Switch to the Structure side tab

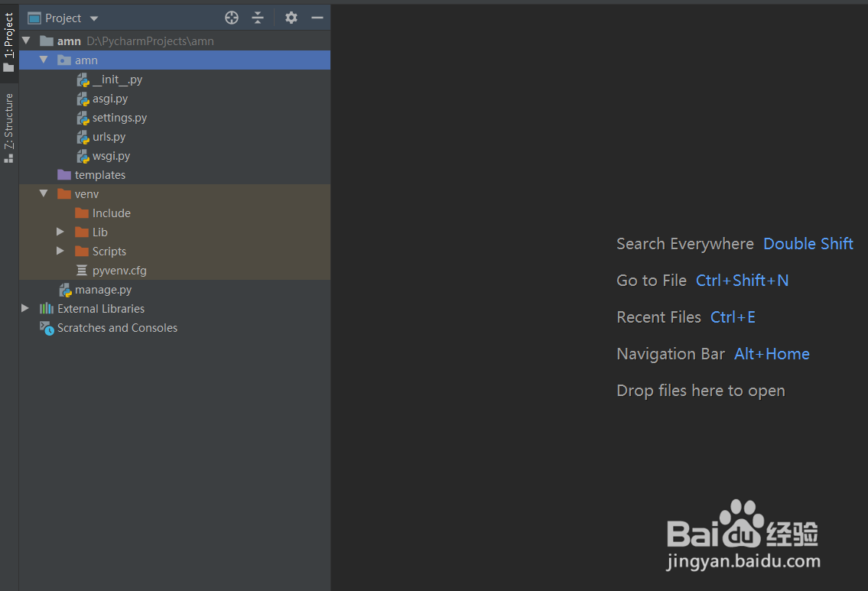point(9,126)
